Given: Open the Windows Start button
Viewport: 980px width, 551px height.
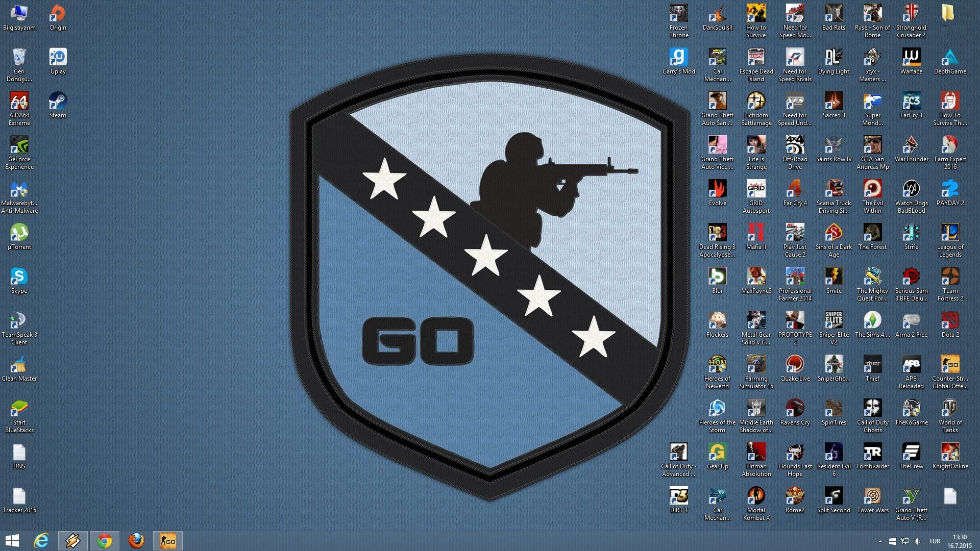Looking at the screenshot, I should coord(12,541).
